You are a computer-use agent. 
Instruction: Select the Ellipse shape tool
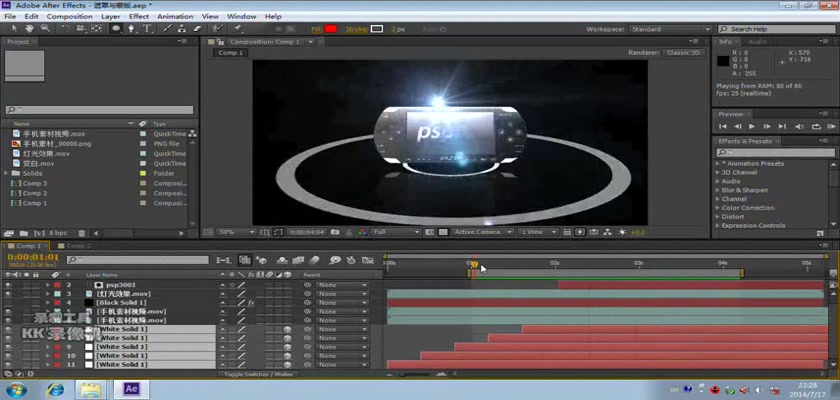click(115, 29)
